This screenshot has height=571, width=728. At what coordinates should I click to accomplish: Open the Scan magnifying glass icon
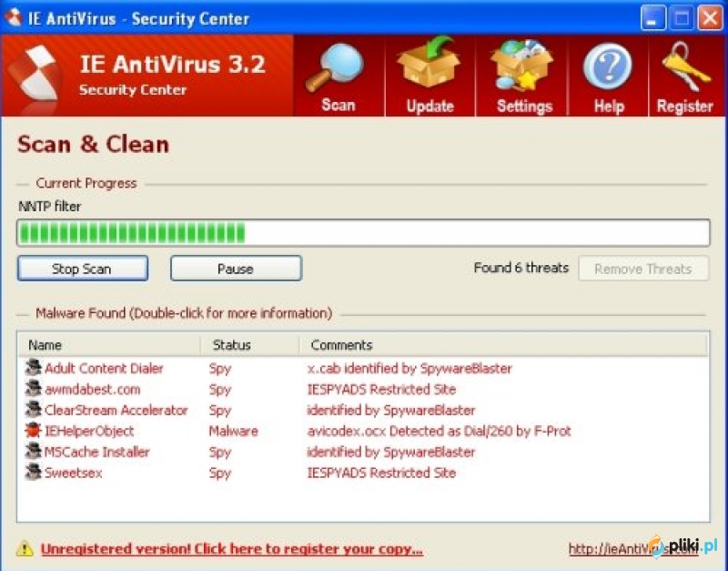[x=334, y=67]
